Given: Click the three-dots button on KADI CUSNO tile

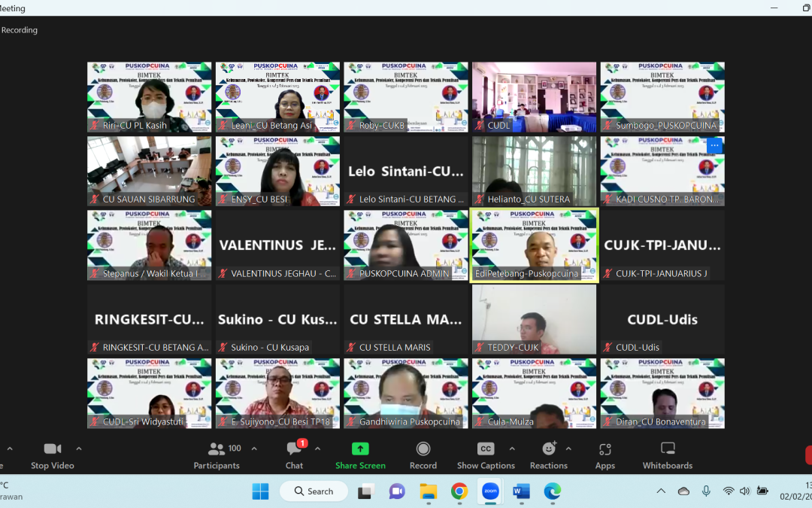Looking at the screenshot, I should (714, 146).
